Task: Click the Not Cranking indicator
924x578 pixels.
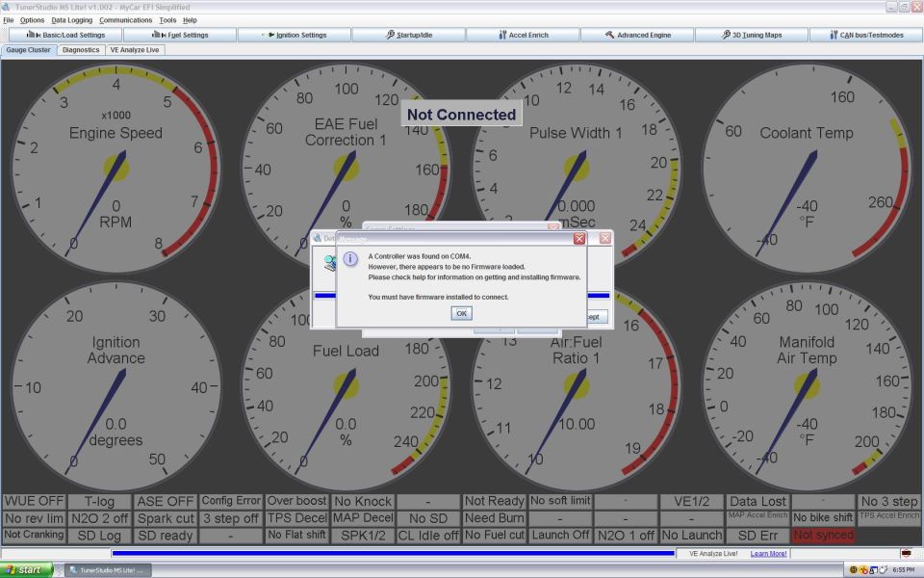Action: [34, 536]
